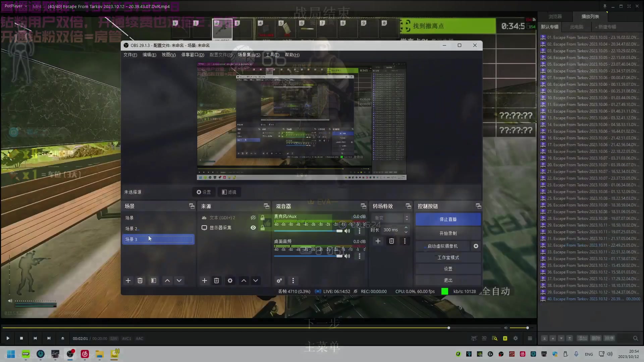Open scene filters icon in Scenes panel

(x=153, y=281)
